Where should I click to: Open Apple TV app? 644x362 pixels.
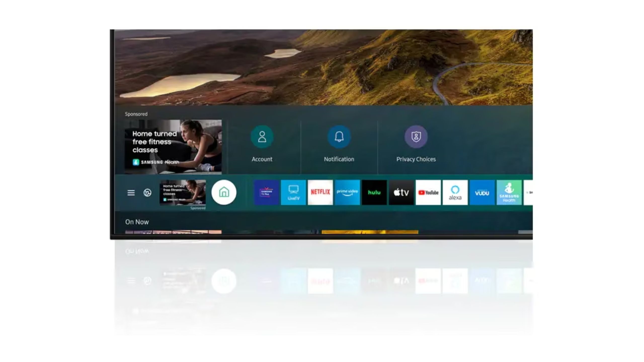pyautogui.click(x=401, y=192)
